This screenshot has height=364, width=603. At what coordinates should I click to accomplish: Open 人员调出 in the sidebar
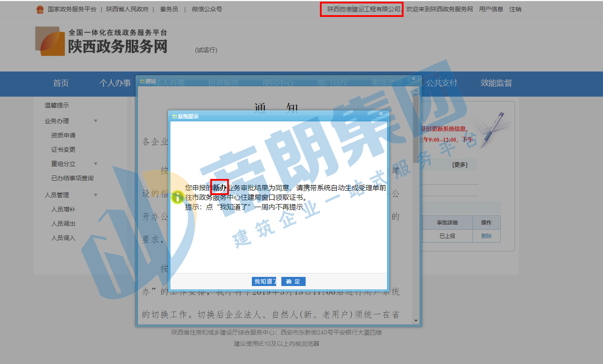click(63, 224)
